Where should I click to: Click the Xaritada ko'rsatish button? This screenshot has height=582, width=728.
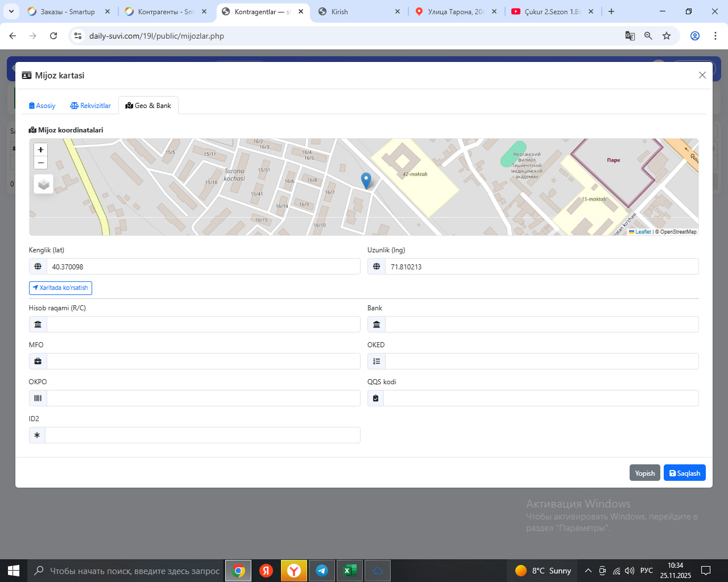(x=60, y=288)
